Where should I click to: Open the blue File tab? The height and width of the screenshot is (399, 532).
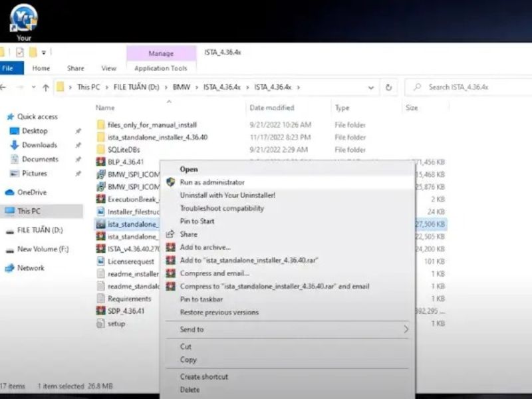click(x=9, y=68)
